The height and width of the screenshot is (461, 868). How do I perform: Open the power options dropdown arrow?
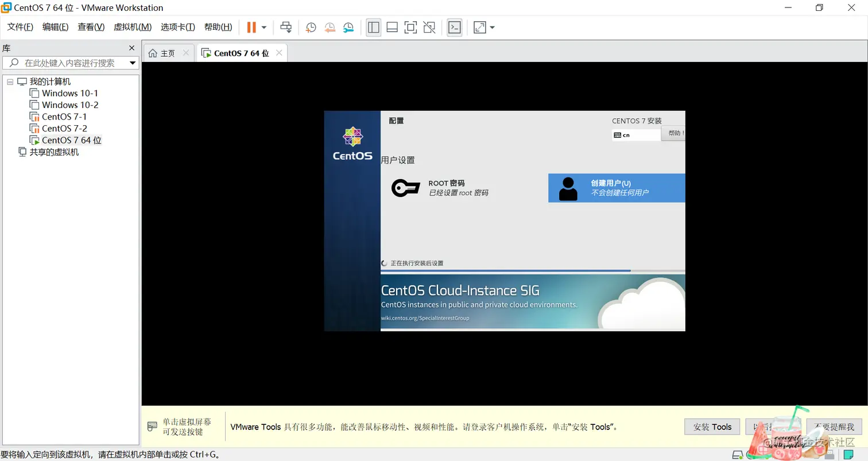[264, 27]
